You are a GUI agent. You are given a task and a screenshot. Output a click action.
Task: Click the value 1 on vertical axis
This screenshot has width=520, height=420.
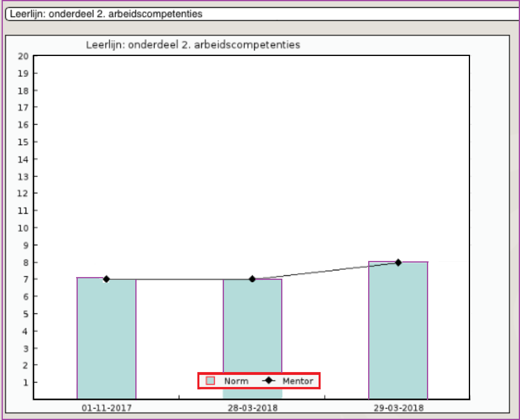tap(25, 383)
